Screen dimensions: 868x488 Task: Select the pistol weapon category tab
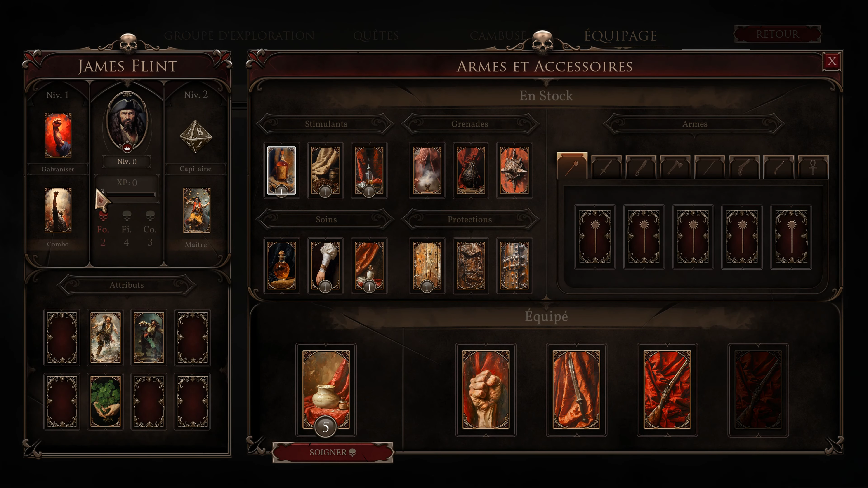point(744,167)
